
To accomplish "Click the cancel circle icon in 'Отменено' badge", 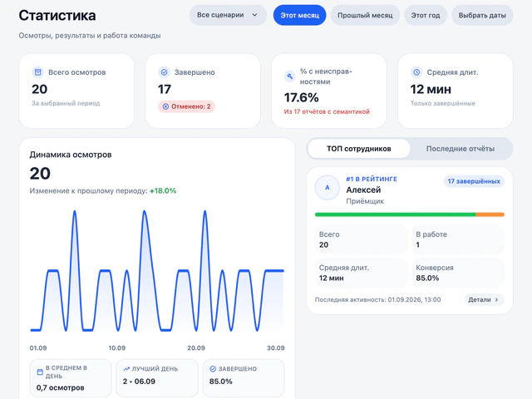I will [165, 106].
